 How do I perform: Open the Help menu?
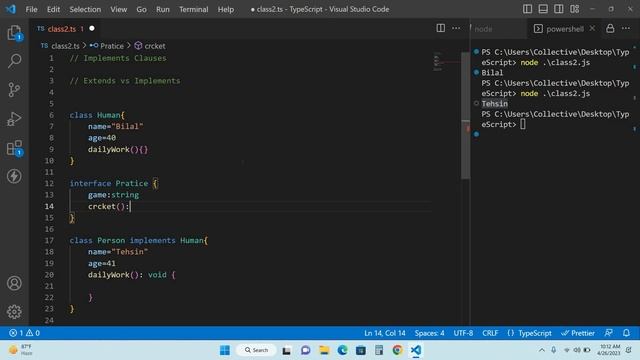point(226,9)
